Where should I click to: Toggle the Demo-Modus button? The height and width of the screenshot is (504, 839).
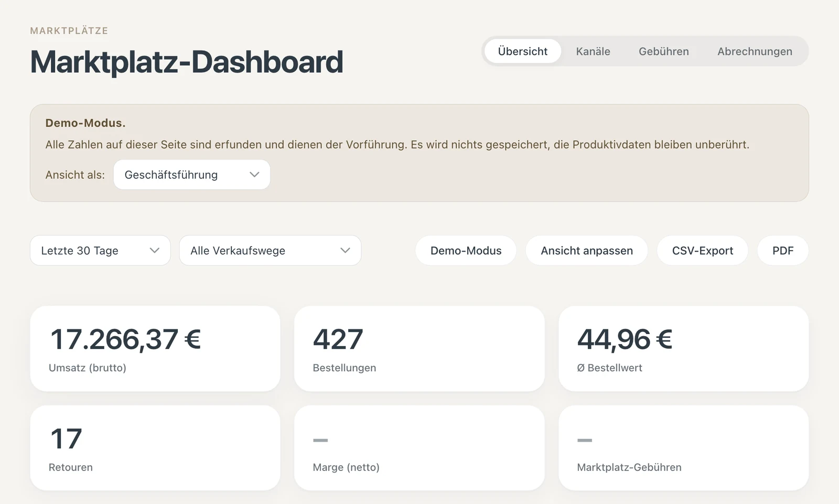coord(466,251)
